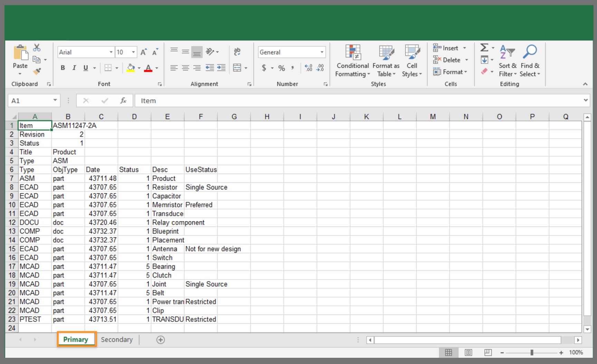597x364 pixels.
Task: Cut selection with the scissors icon
Action: point(37,48)
